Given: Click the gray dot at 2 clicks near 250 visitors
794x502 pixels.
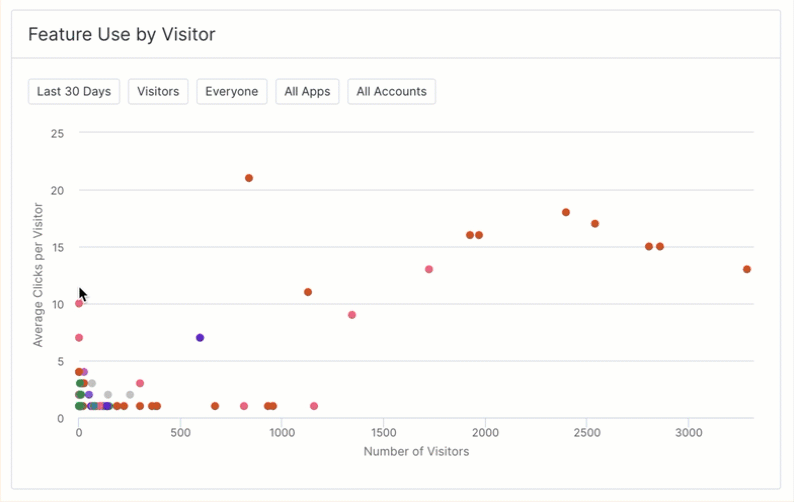Looking at the screenshot, I should pos(130,395).
